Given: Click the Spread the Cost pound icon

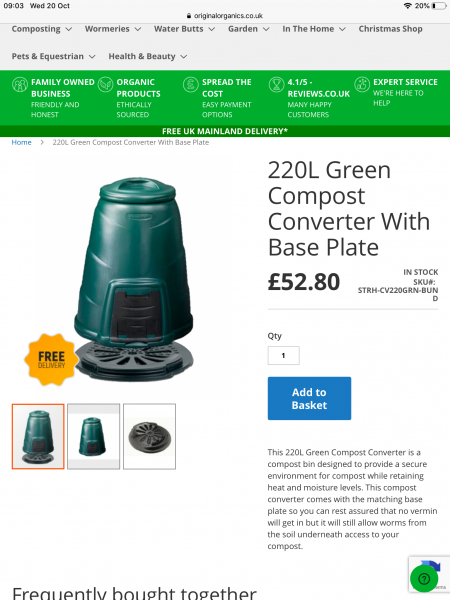Looking at the screenshot, I should tap(191, 85).
